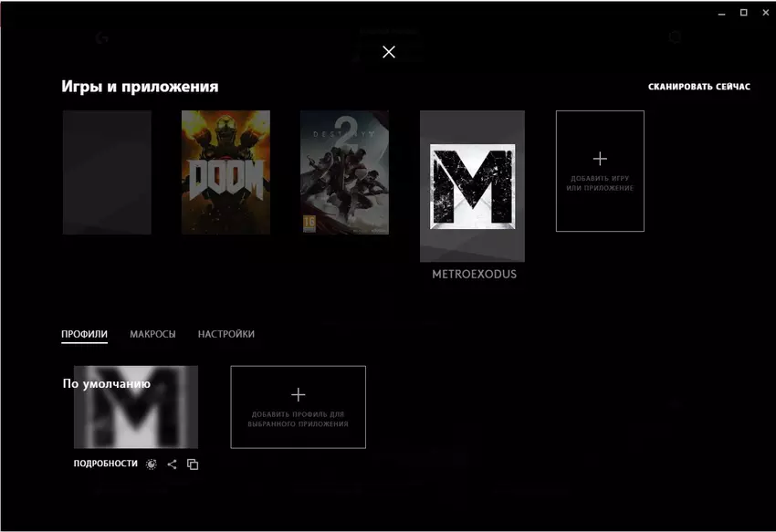Select the blank first application tile

pyautogui.click(x=107, y=172)
